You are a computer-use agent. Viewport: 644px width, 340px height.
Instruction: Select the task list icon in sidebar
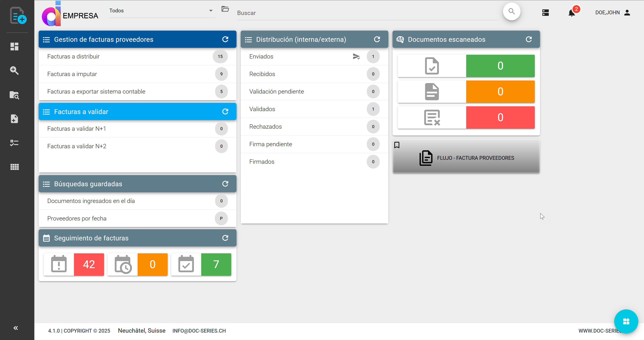click(x=14, y=143)
